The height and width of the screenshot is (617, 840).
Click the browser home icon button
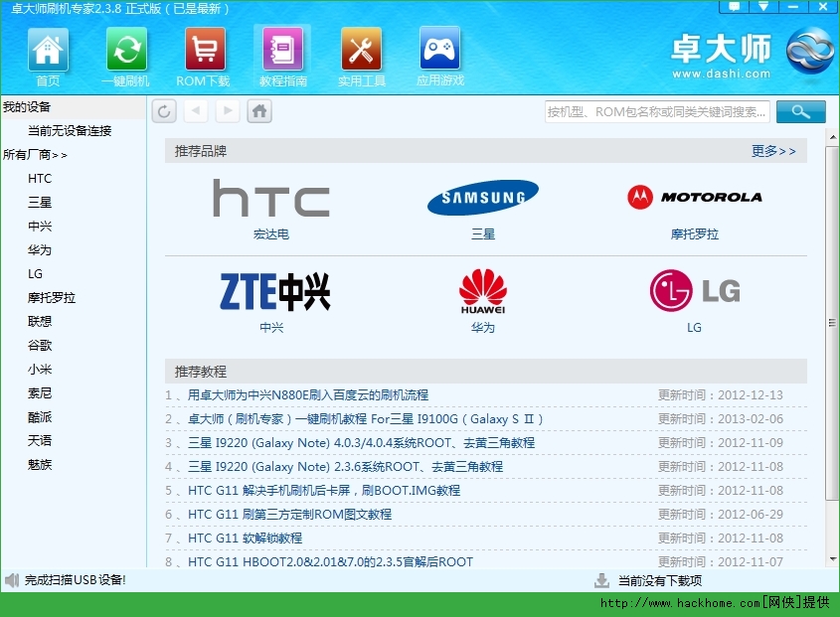259,111
